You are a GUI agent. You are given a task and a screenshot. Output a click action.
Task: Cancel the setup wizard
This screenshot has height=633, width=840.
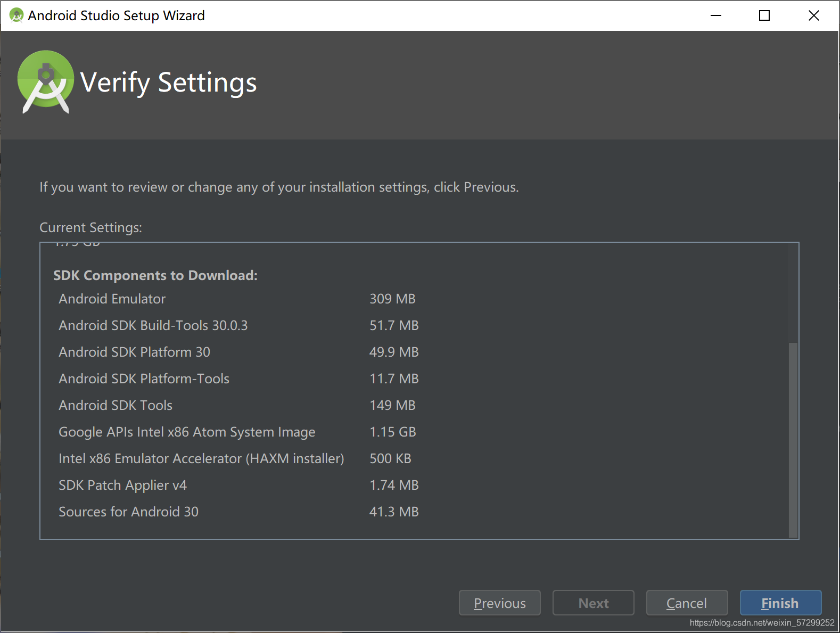click(x=687, y=603)
